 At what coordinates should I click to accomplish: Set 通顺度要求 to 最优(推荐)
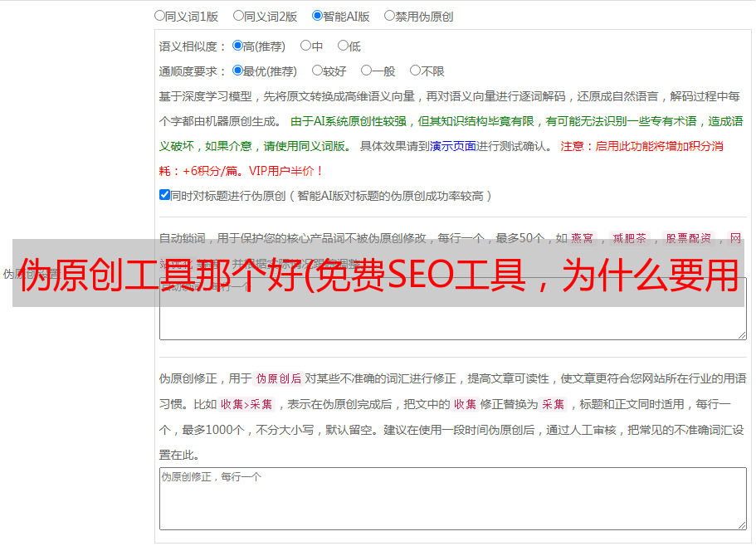(x=237, y=71)
